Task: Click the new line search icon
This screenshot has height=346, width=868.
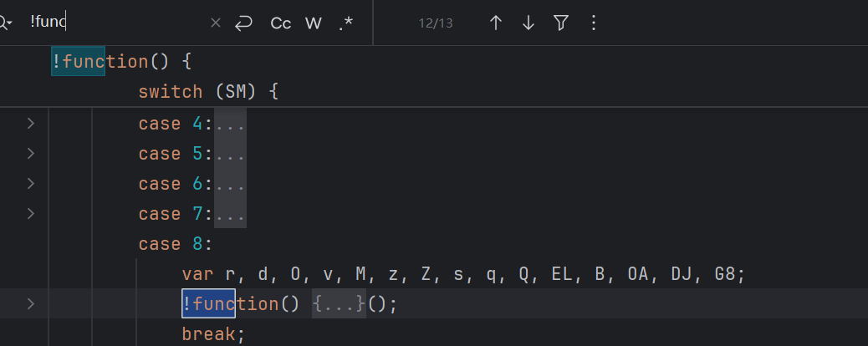Action: (x=243, y=23)
